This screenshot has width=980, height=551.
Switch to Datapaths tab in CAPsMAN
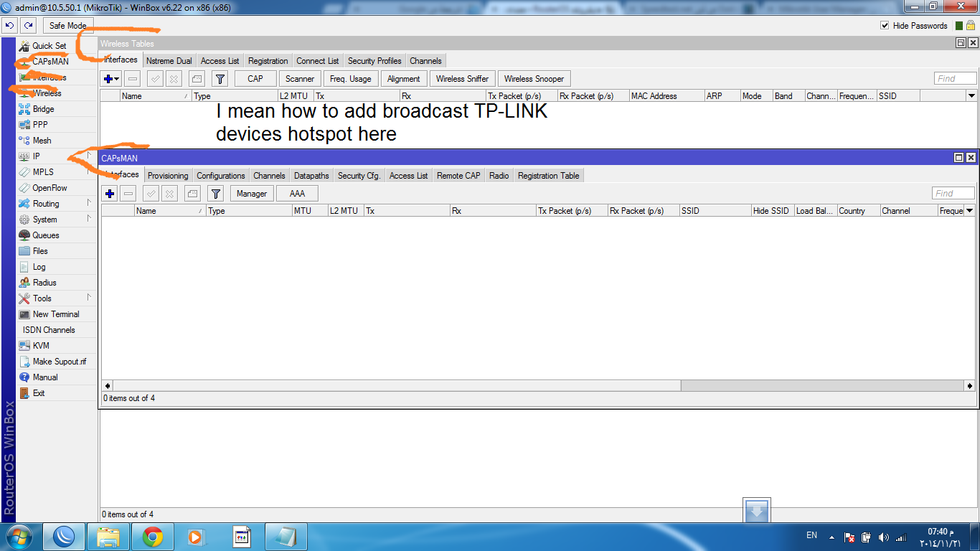coord(311,176)
